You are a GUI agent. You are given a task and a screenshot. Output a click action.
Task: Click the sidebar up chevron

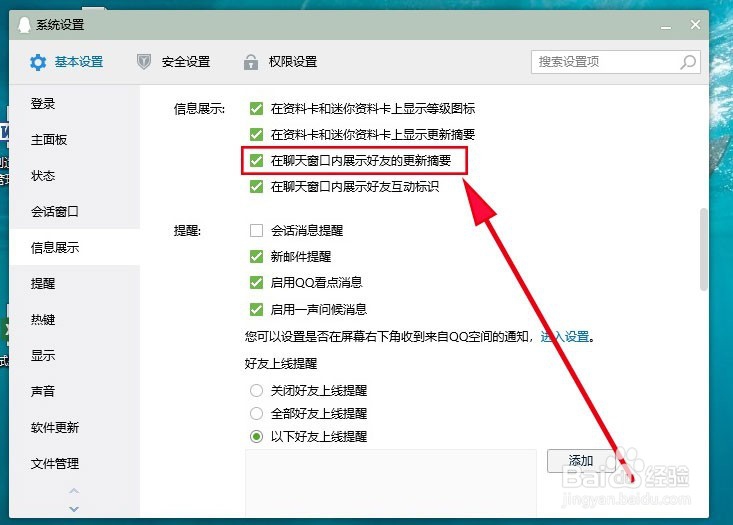click(74, 491)
